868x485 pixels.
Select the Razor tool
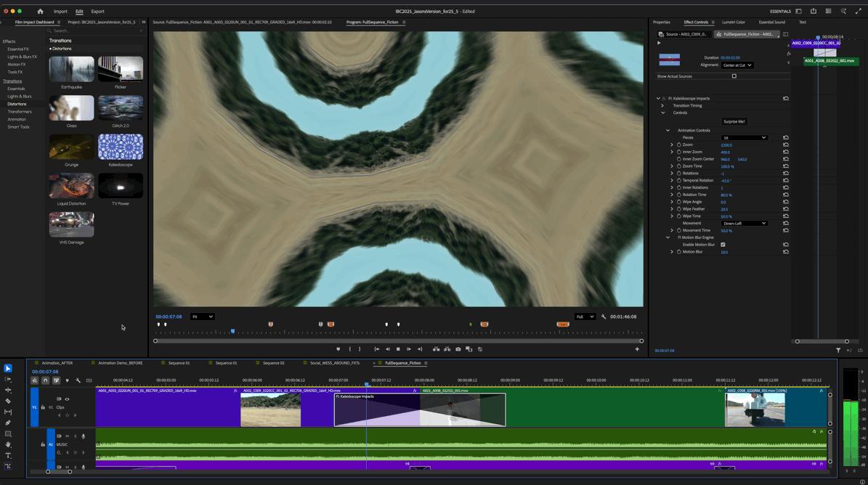point(8,401)
